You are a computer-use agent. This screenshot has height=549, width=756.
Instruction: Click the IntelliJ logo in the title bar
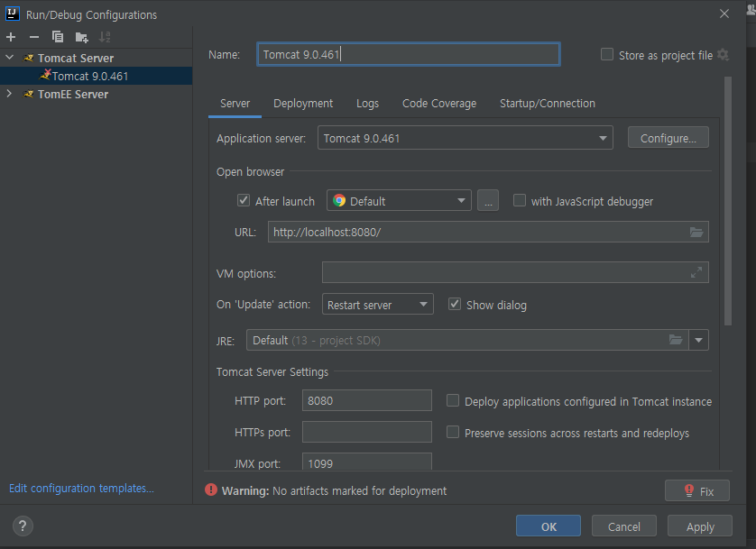12,14
